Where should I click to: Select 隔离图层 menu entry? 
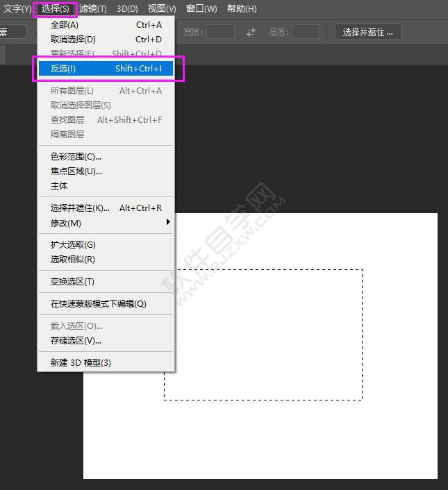point(106,135)
